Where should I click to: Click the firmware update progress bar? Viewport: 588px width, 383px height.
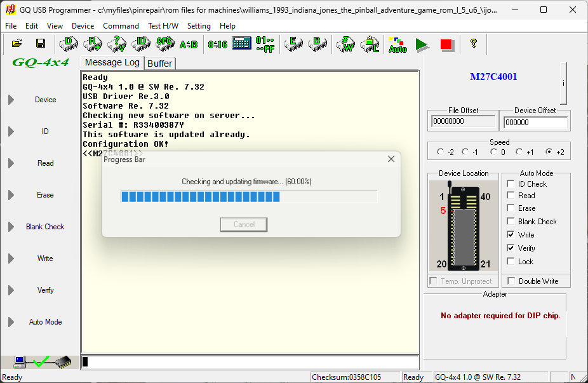pyautogui.click(x=249, y=196)
